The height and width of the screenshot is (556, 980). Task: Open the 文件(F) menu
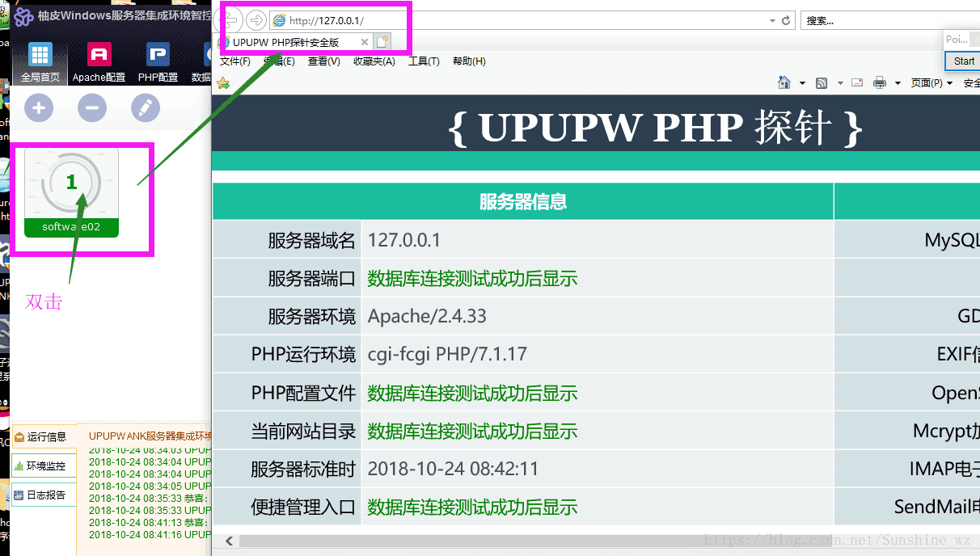235,61
